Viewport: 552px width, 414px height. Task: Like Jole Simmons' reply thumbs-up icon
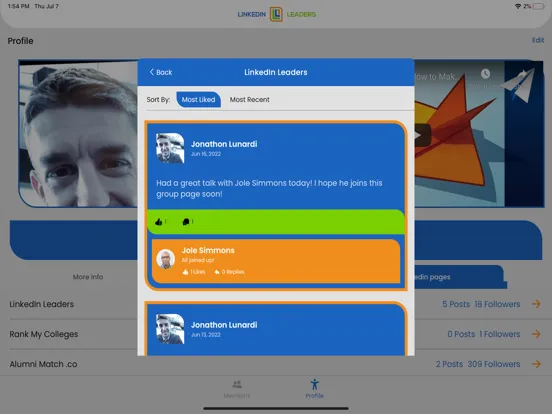186,272
